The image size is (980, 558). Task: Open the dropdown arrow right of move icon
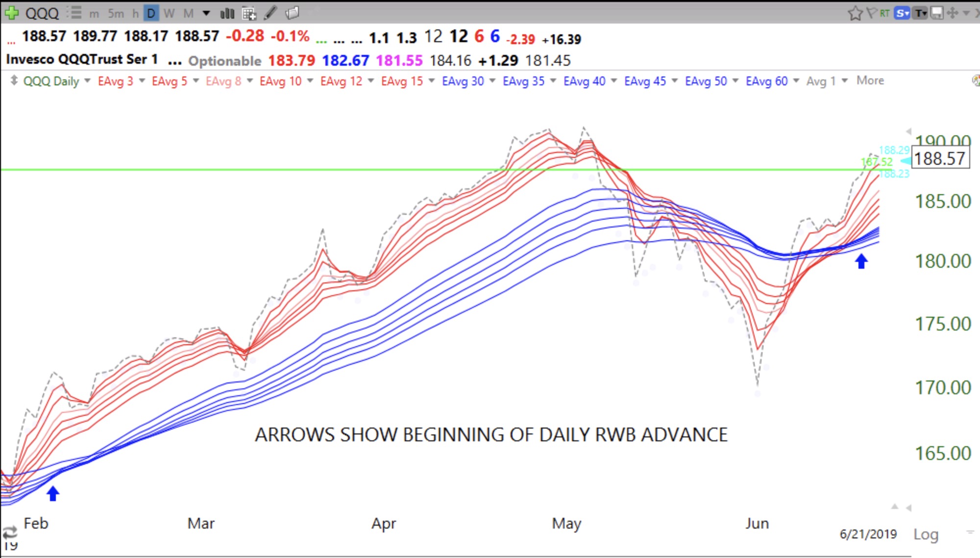[x=966, y=13]
